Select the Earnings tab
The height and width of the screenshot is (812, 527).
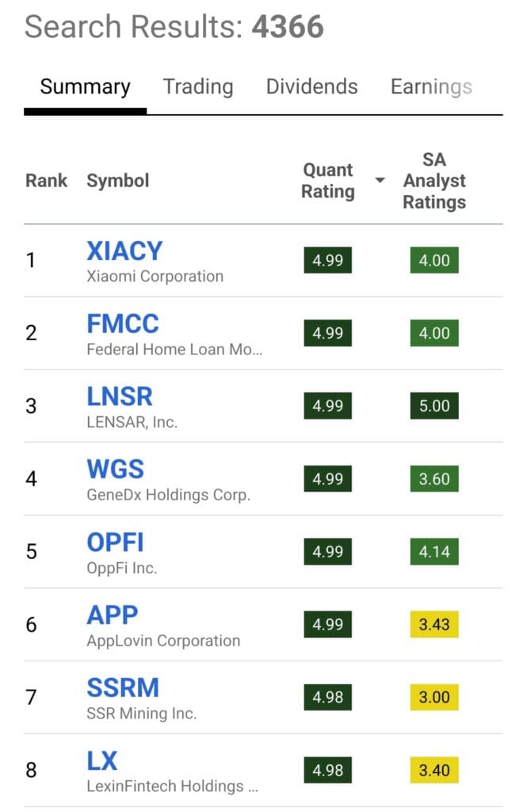pyautogui.click(x=430, y=86)
